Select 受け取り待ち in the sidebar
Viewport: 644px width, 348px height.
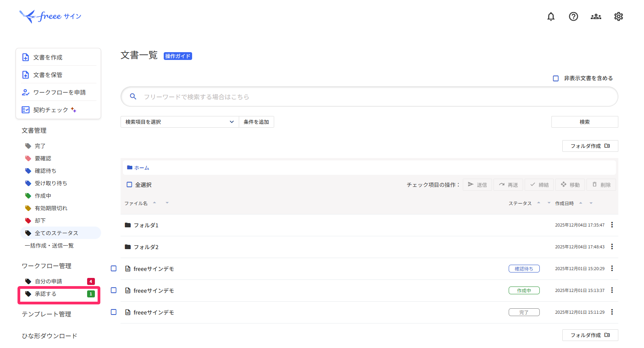point(51,183)
